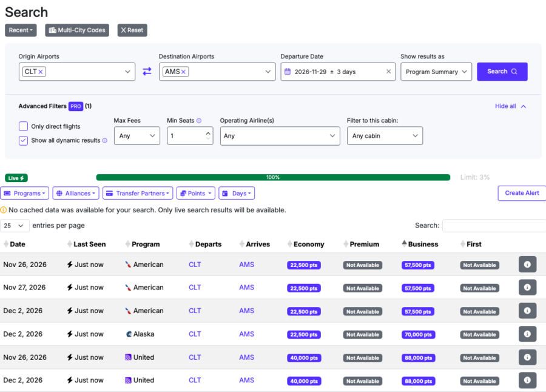
Task: Click the PRO badge beside Advanced Filters
Action: 76,106
